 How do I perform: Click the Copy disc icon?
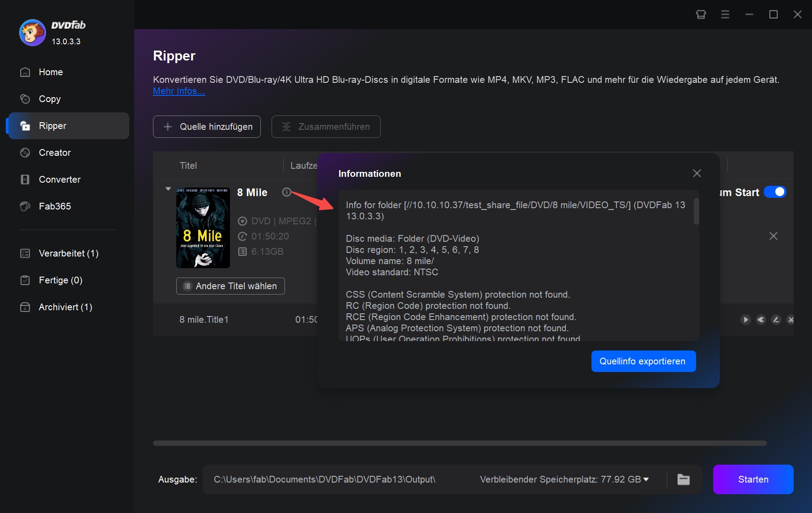click(25, 99)
